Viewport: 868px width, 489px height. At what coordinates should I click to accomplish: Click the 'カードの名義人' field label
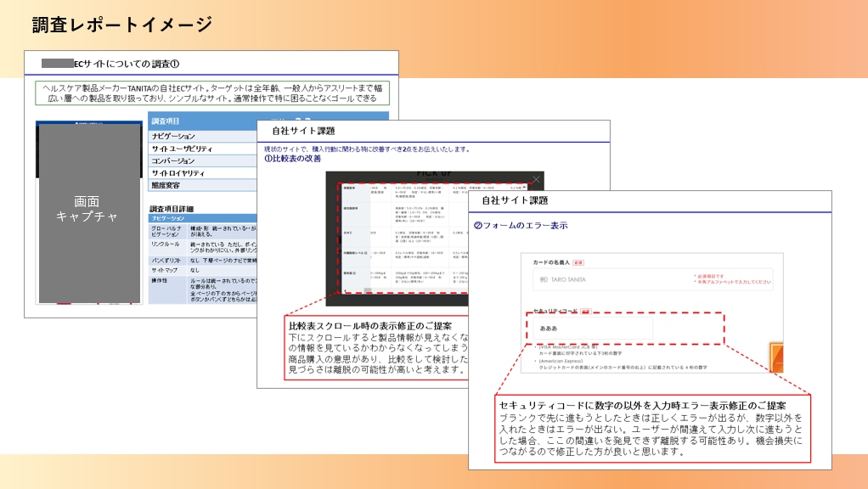click(x=551, y=262)
